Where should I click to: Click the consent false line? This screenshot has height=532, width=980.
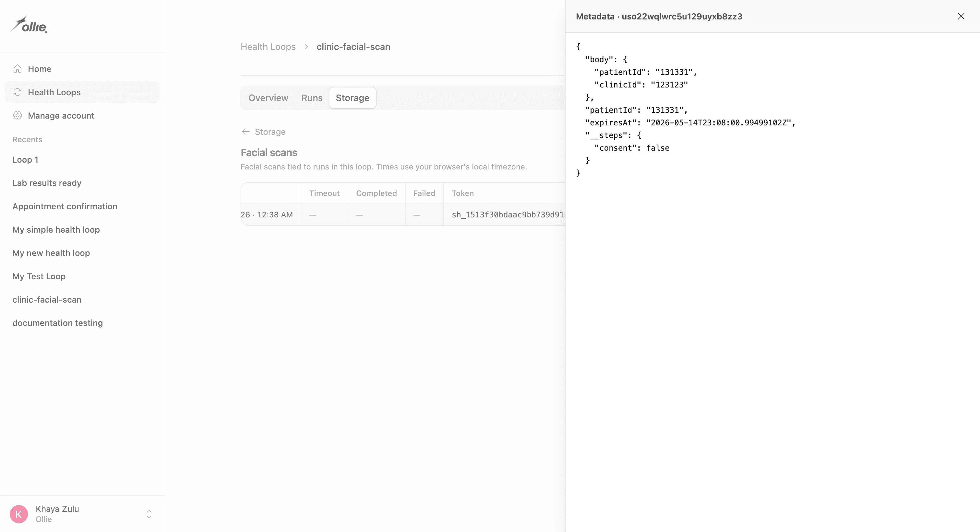(632, 148)
